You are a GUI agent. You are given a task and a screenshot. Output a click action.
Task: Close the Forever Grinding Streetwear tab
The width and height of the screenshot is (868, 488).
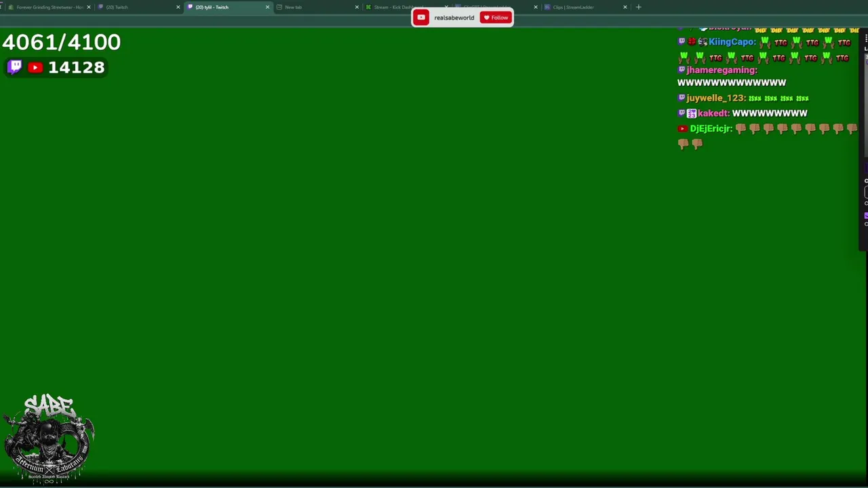point(88,7)
